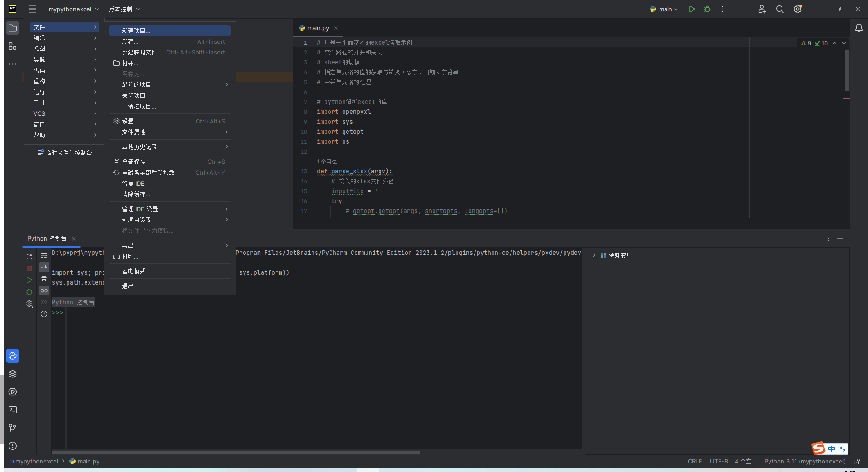Click the editor vertical scrollbar
The height and width of the screenshot is (472, 868).
click(847, 70)
